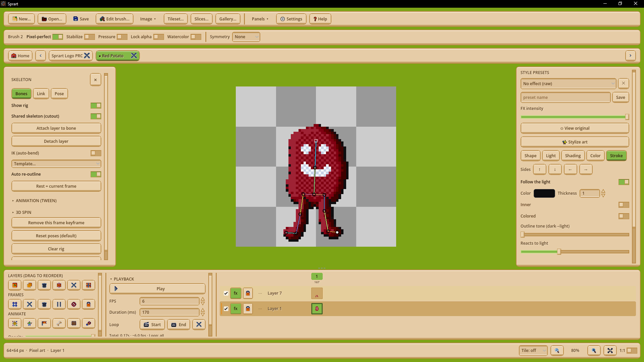The height and width of the screenshot is (362, 644).
Task: Click the four-quadrant grid icon under Layers
Action: click(x=89, y=285)
